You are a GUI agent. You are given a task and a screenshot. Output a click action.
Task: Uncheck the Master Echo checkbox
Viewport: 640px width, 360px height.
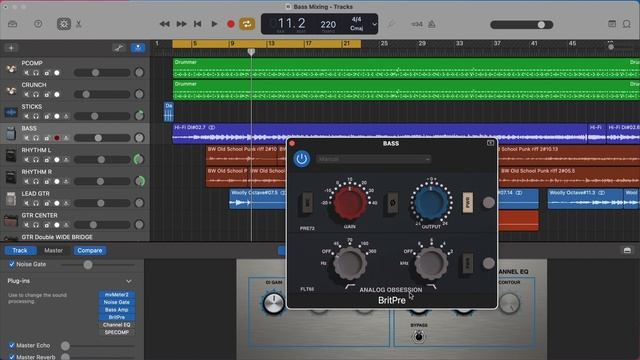tap(11, 345)
